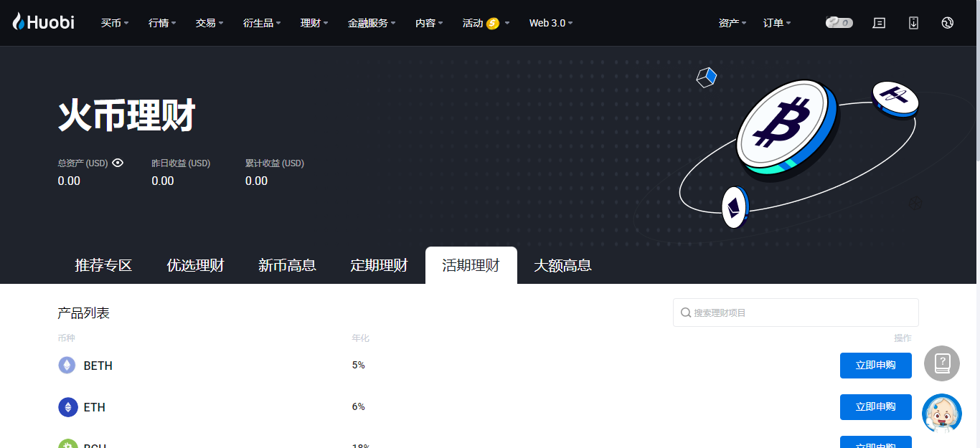Click the 年化 column header

pos(361,338)
